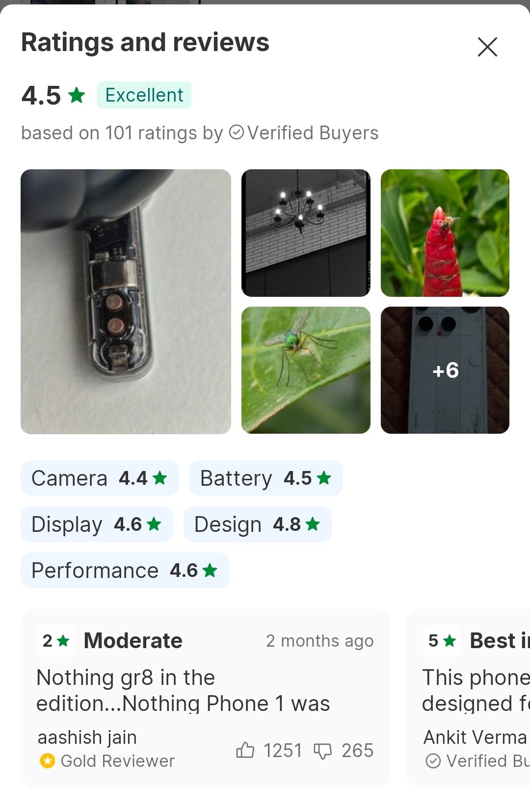Close the Ratings and reviews panel

pos(487,47)
